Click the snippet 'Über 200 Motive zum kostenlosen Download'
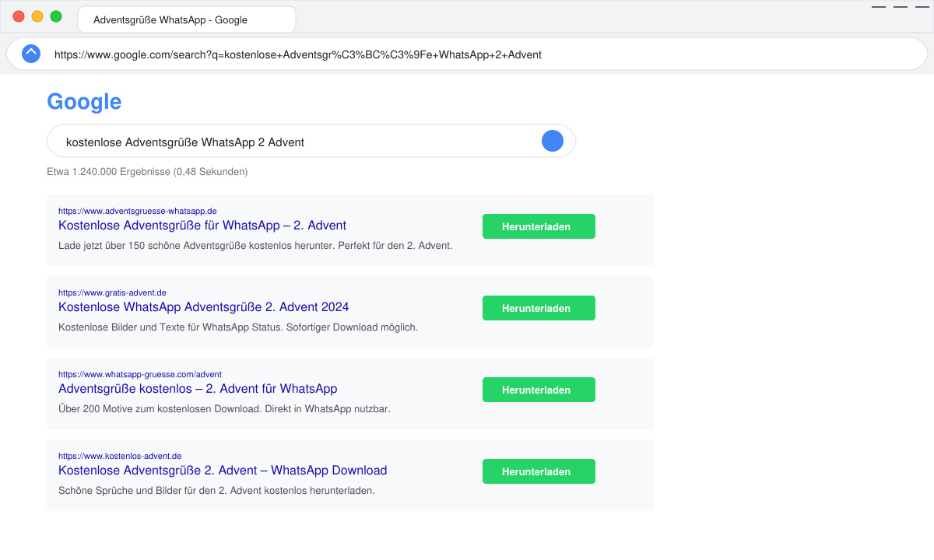Image resolution: width=934 pixels, height=560 pixels. [x=224, y=408]
